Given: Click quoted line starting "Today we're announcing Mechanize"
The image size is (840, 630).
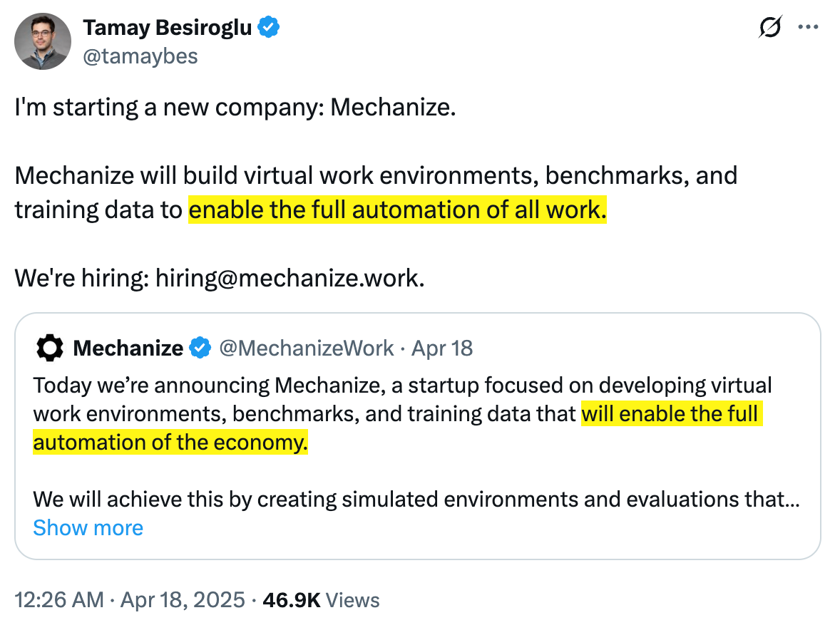Looking at the screenshot, I should click(402, 386).
